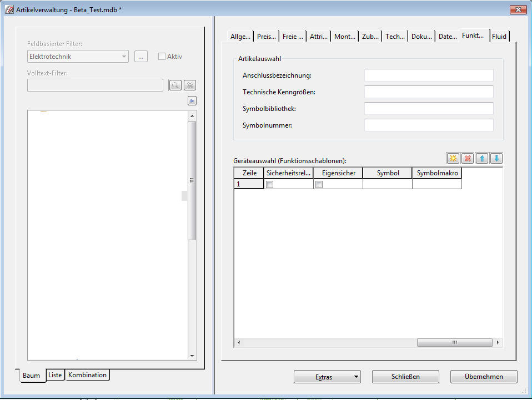Switch to the Preis... tab
The height and width of the screenshot is (400, 532).
267,36
